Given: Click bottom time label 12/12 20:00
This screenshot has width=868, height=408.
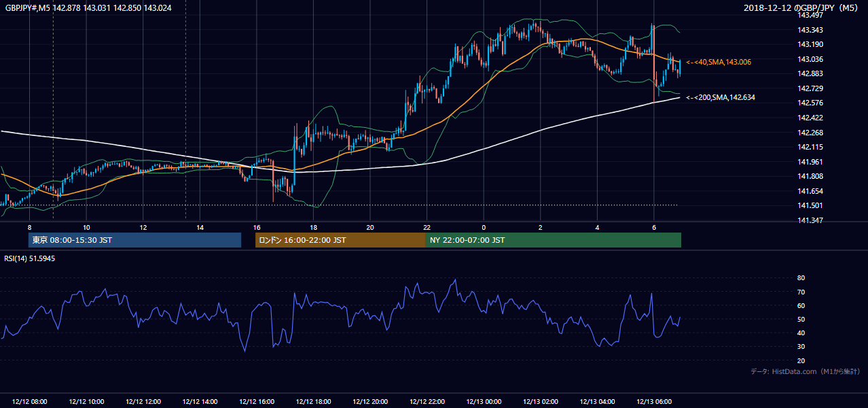Looking at the screenshot, I should 370,402.
